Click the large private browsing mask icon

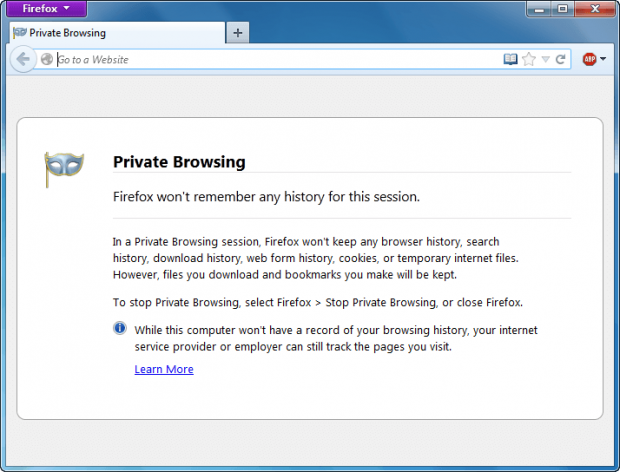pyautogui.click(x=63, y=168)
